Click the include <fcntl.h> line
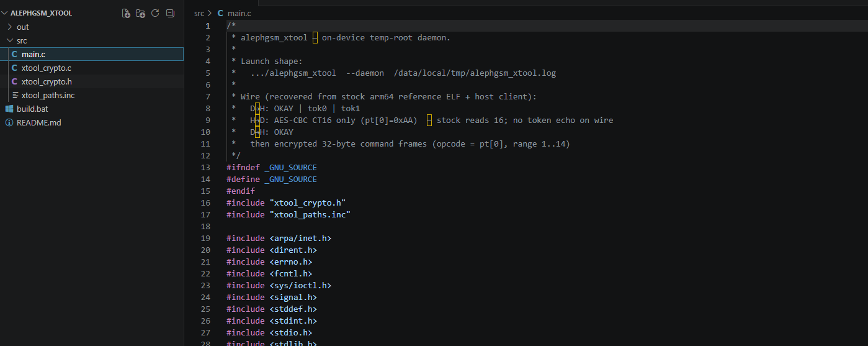The height and width of the screenshot is (346, 868). pos(269,273)
